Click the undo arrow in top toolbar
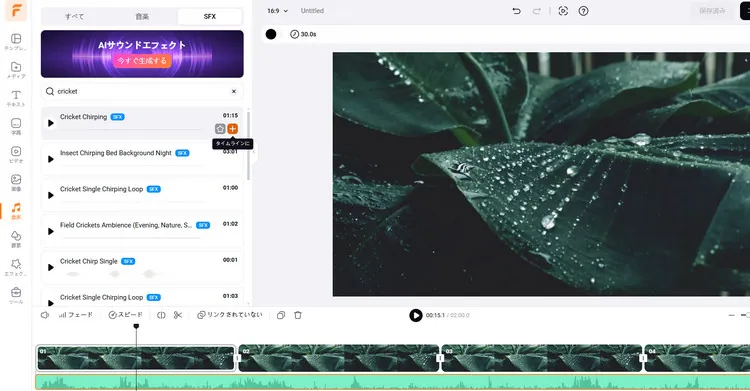This screenshot has width=750, height=391. (x=517, y=11)
